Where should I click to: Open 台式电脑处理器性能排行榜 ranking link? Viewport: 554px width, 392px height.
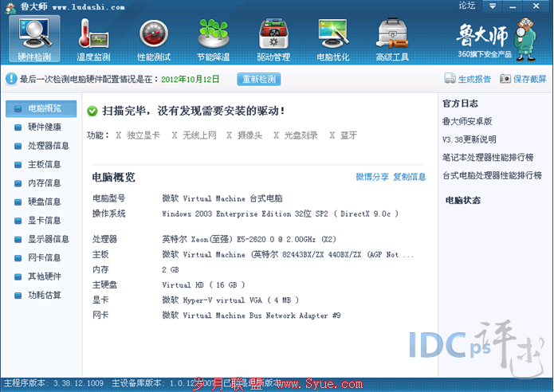pos(492,175)
